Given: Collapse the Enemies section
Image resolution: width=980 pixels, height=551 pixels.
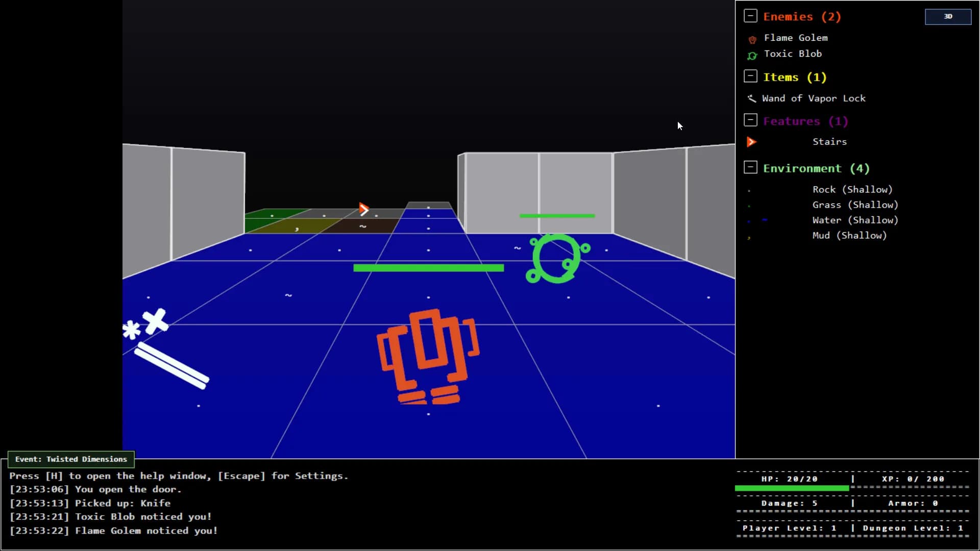Looking at the screenshot, I should pos(750,16).
